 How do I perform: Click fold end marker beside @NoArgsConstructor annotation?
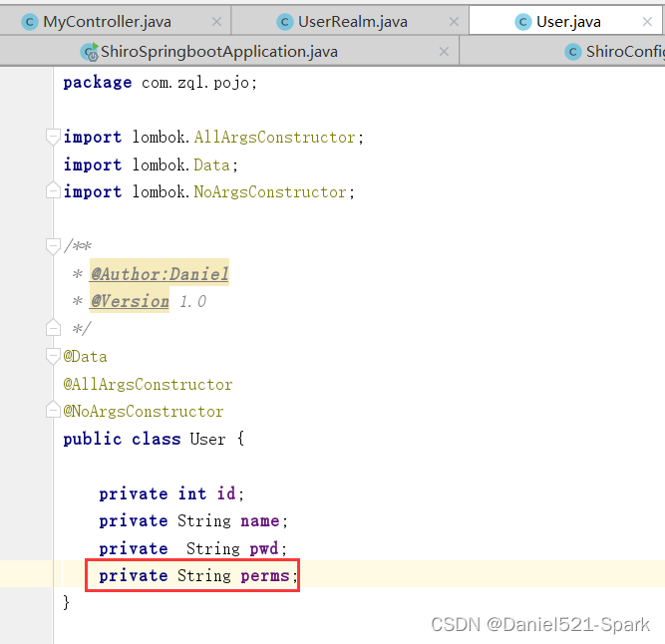tap(53, 409)
